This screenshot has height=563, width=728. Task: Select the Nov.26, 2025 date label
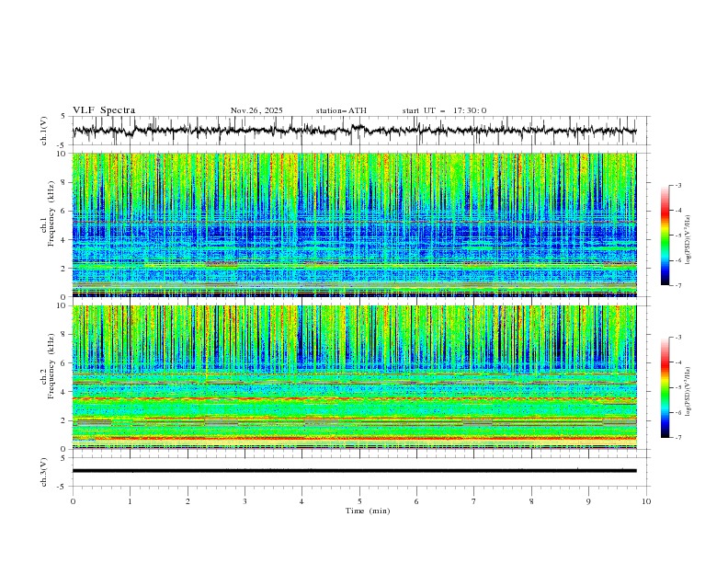[256, 110]
